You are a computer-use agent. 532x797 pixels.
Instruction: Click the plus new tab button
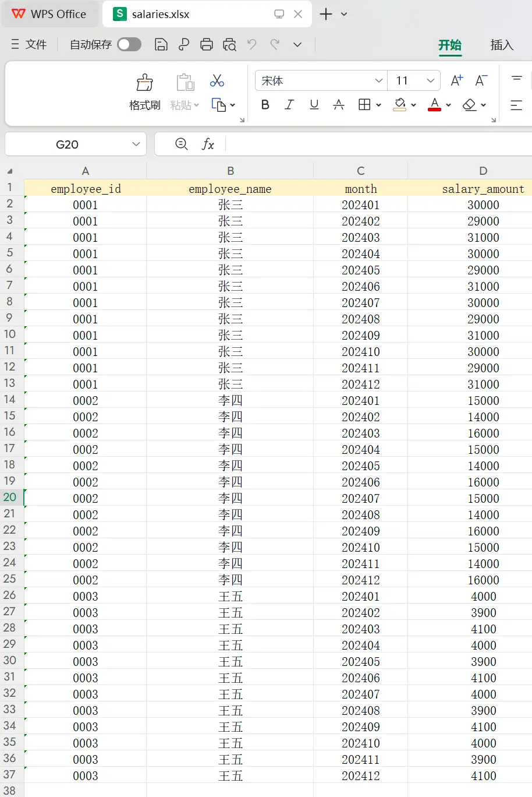click(x=326, y=14)
